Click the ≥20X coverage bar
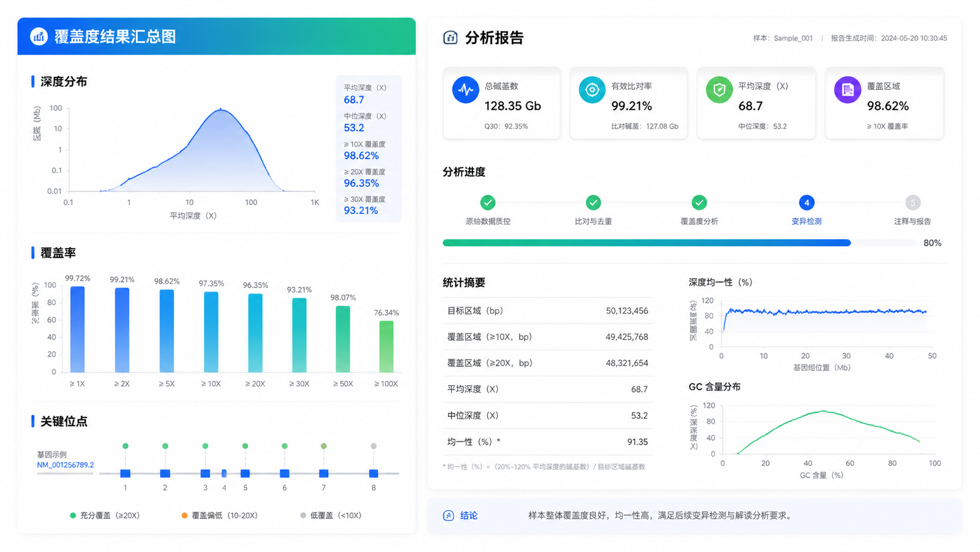980x552 pixels. pyautogui.click(x=255, y=333)
